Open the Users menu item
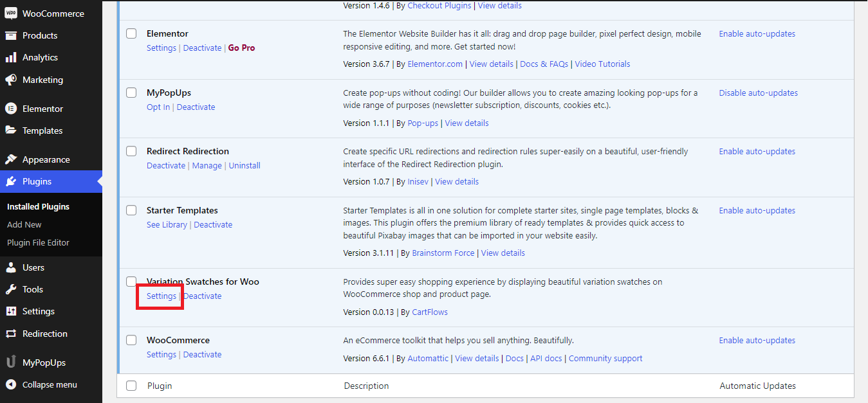Screen dimensions: 868x403 [33, 267]
